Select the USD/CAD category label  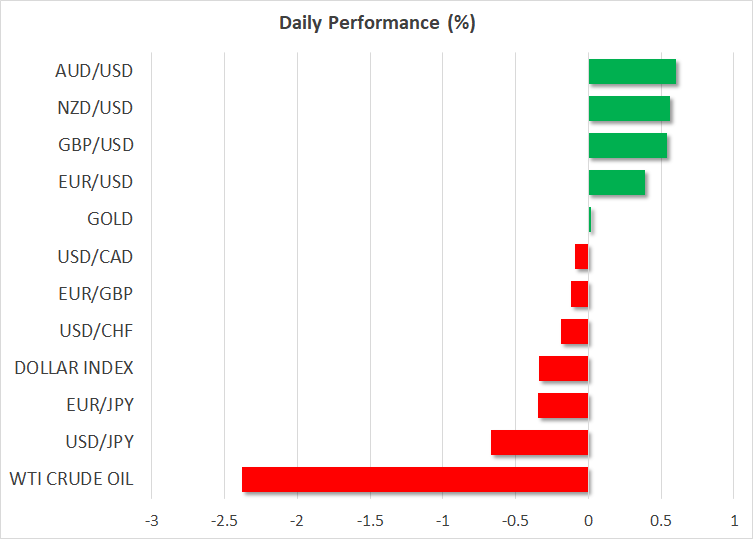coord(96,257)
